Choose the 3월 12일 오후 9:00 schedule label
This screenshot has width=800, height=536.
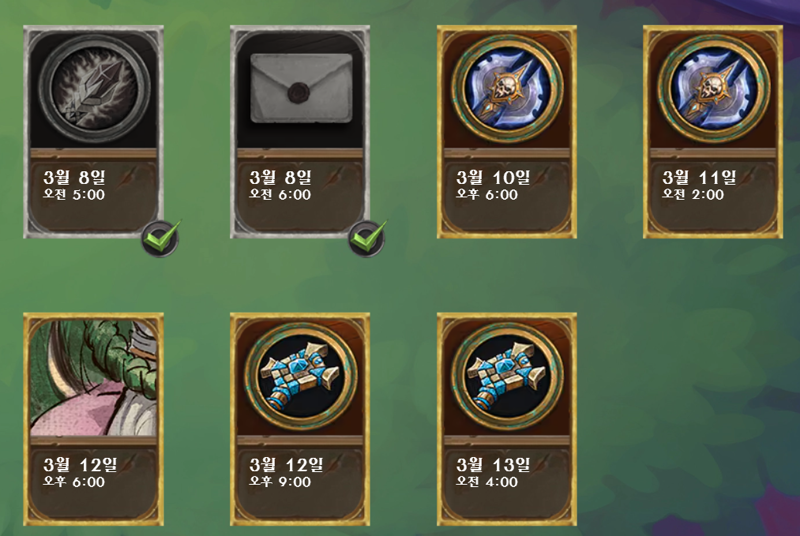click(x=286, y=473)
